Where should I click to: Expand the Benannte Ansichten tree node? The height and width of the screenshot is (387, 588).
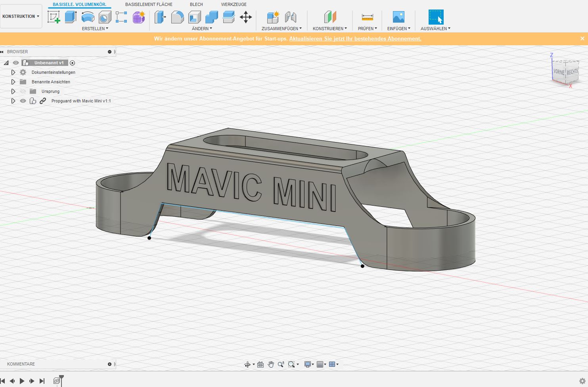13,82
